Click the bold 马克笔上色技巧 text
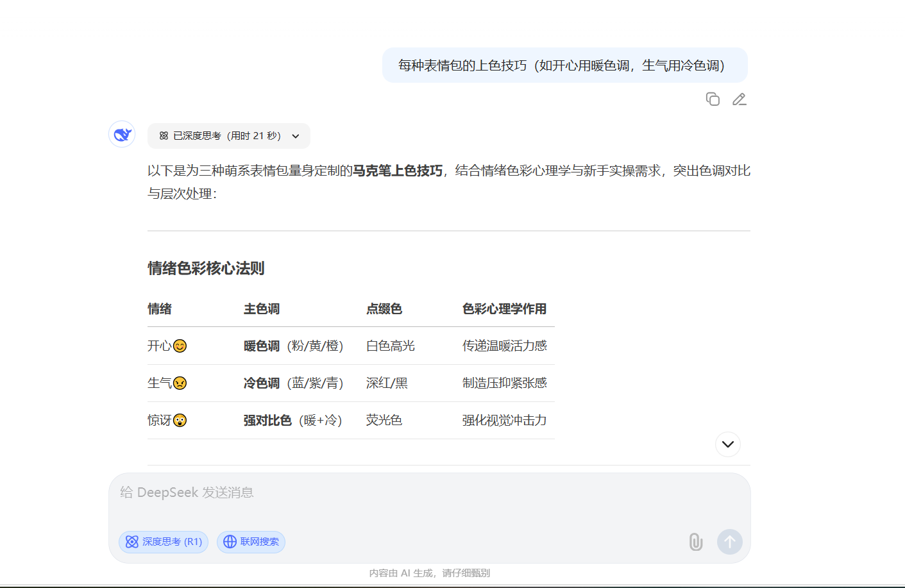Image resolution: width=905 pixels, height=588 pixels. pyautogui.click(x=398, y=171)
